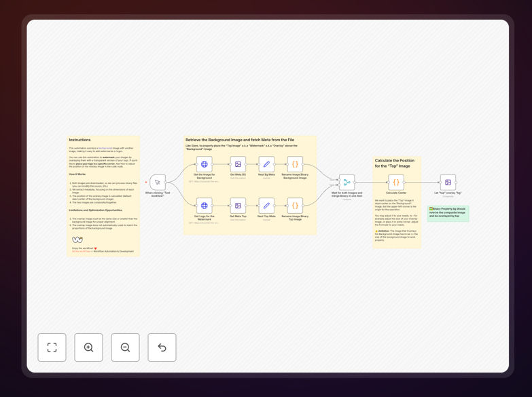Click the 'When clicking Test workflow' label

[158, 194]
